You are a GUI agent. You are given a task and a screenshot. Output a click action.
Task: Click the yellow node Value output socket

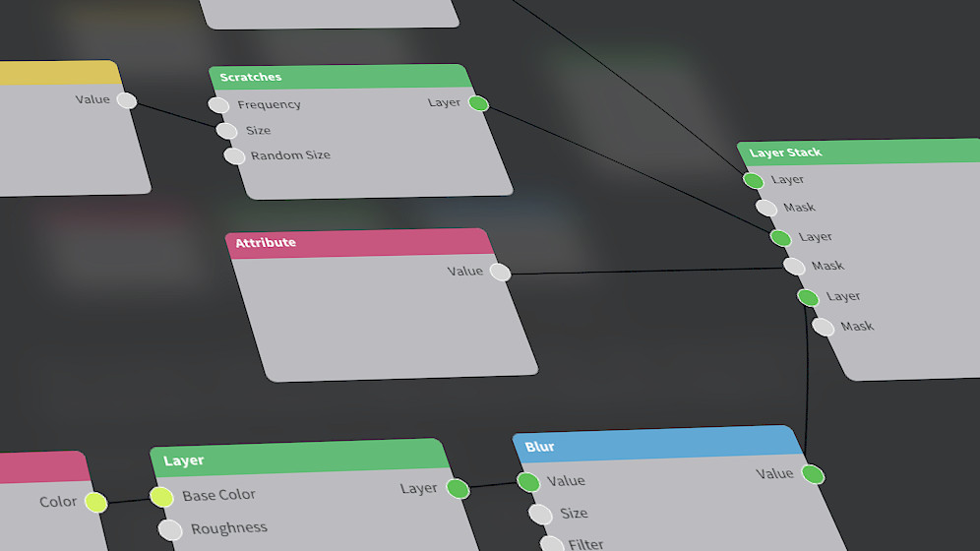point(127,100)
